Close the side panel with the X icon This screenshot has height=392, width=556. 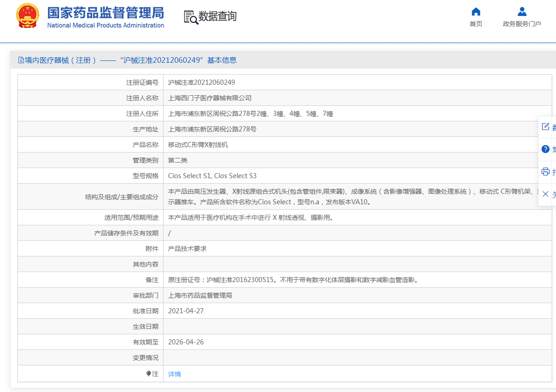point(545,194)
